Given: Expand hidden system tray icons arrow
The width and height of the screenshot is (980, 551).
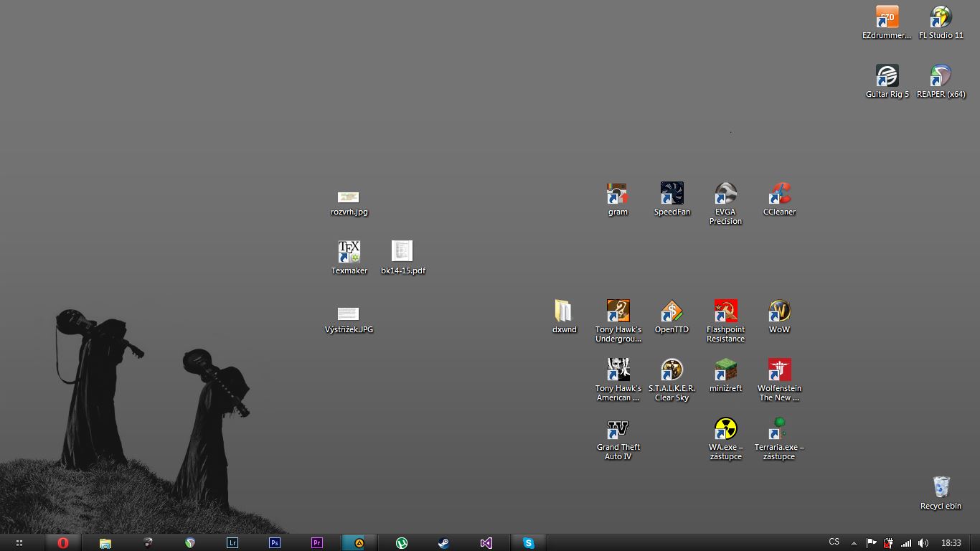Looking at the screenshot, I should (x=854, y=543).
